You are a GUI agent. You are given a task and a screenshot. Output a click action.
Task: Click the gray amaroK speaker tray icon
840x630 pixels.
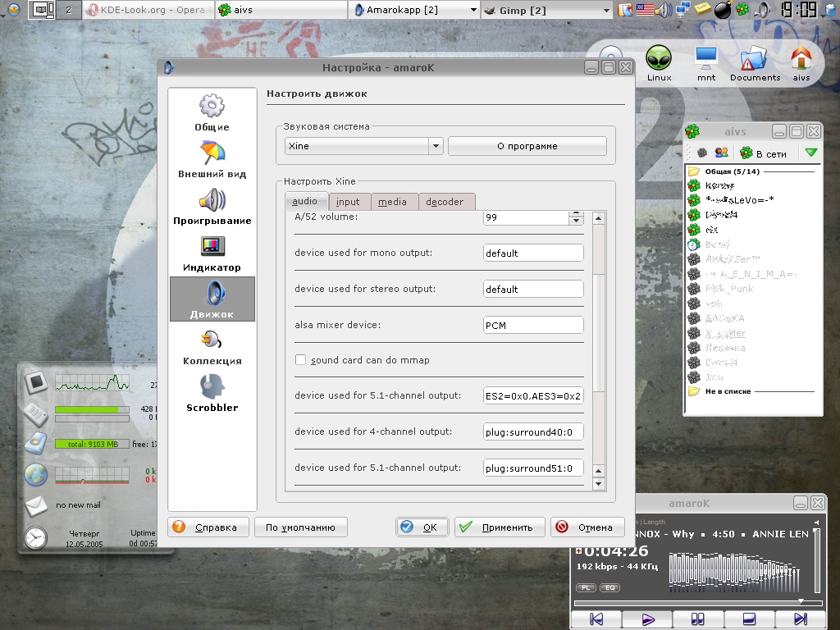tap(762, 10)
